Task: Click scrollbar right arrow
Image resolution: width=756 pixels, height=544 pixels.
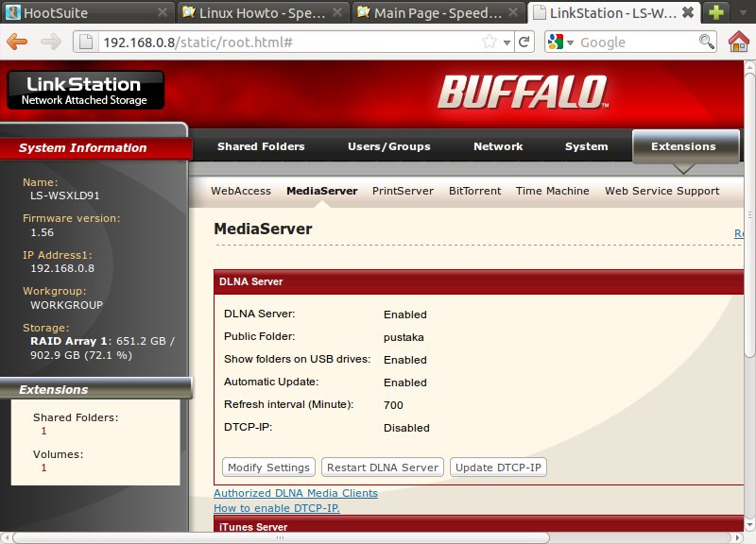Action: click(x=738, y=537)
